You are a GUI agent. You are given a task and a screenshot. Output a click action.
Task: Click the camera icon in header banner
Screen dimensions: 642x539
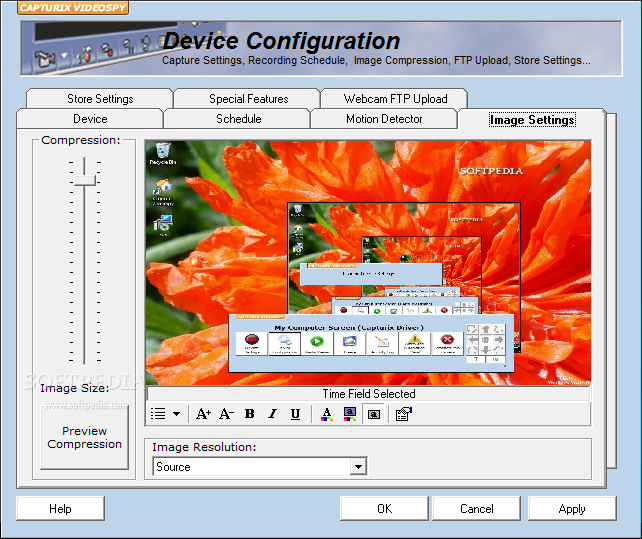45,59
